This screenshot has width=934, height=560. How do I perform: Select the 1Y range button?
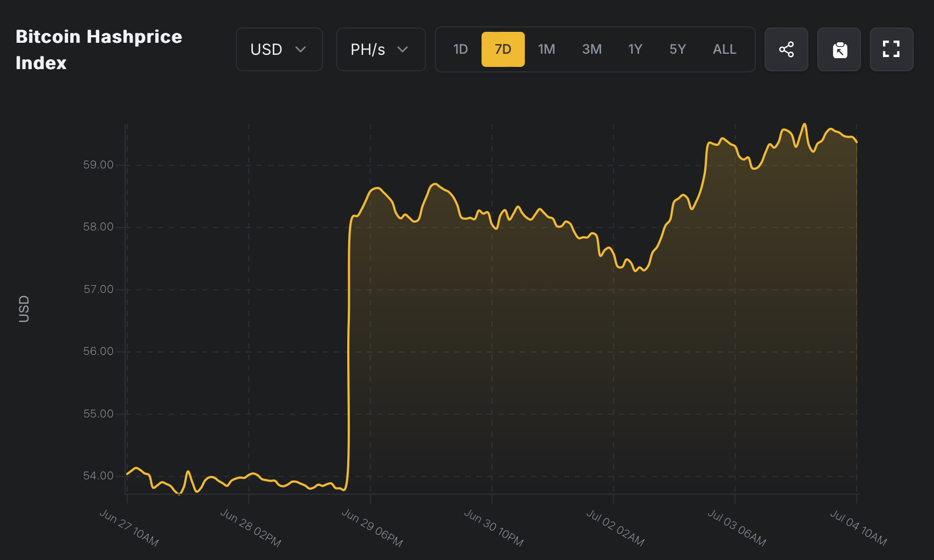tap(635, 49)
